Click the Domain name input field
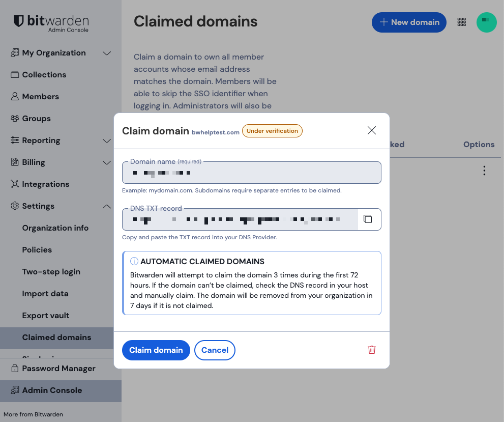The image size is (504, 422). click(x=251, y=173)
